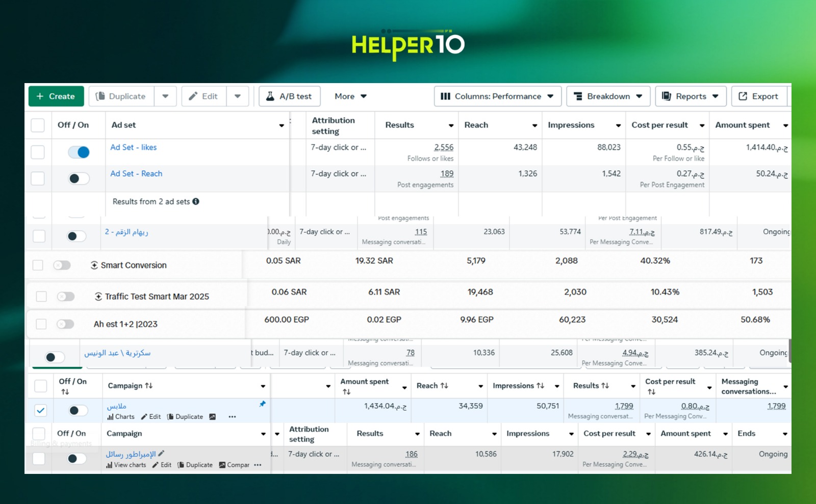
Task: Open the More menu
Action: pyautogui.click(x=350, y=96)
